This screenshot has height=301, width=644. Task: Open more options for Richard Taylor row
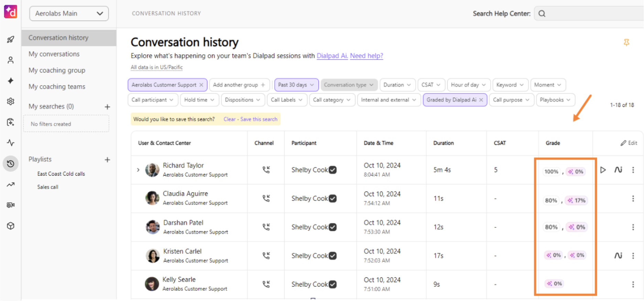[633, 170]
